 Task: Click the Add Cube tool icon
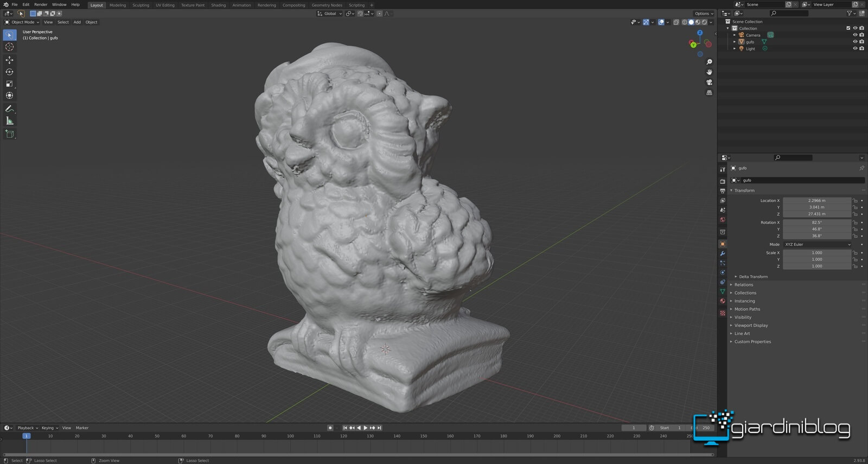pyautogui.click(x=9, y=134)
